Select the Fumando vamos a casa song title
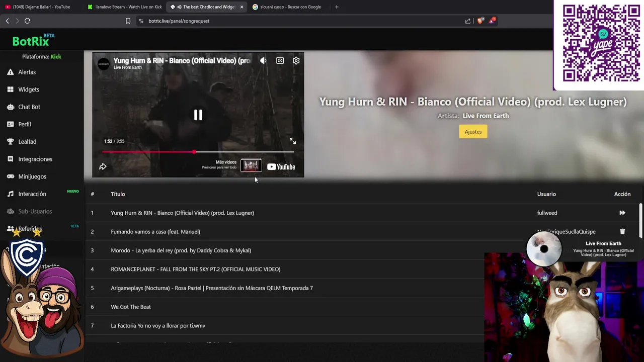 155,232
